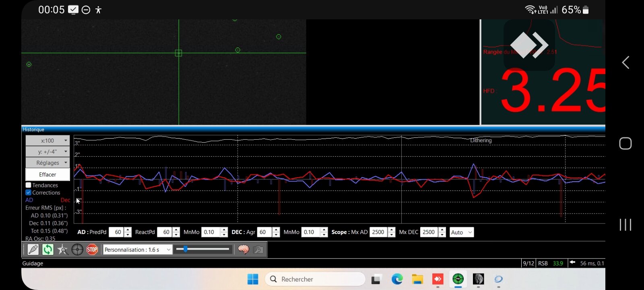Open the AnyDesk taskbar icon
Screen dimensions: 644x290
[438, 279]
